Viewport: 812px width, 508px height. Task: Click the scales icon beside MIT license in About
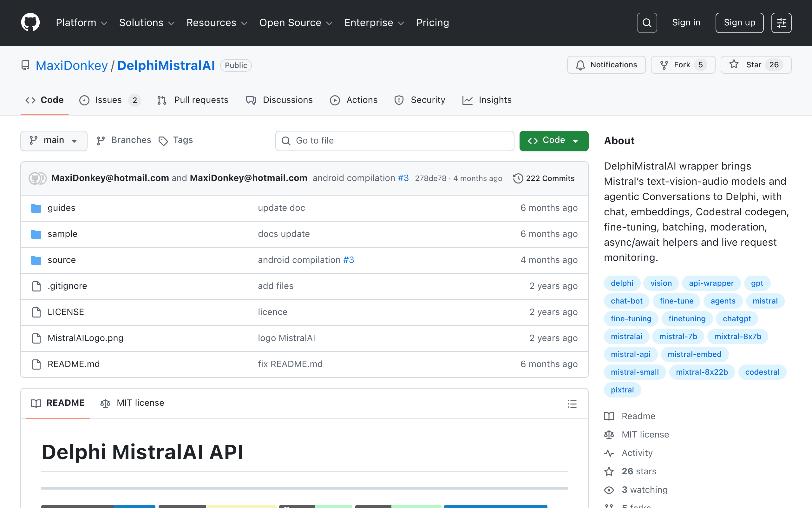pyautogui.click(x=609, y=435)
